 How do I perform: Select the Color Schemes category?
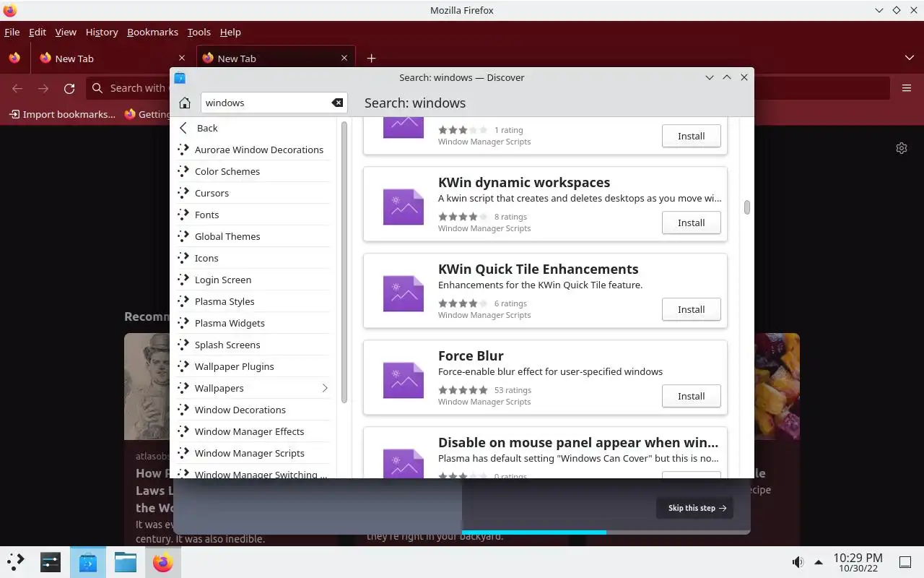tap(253, 171)
